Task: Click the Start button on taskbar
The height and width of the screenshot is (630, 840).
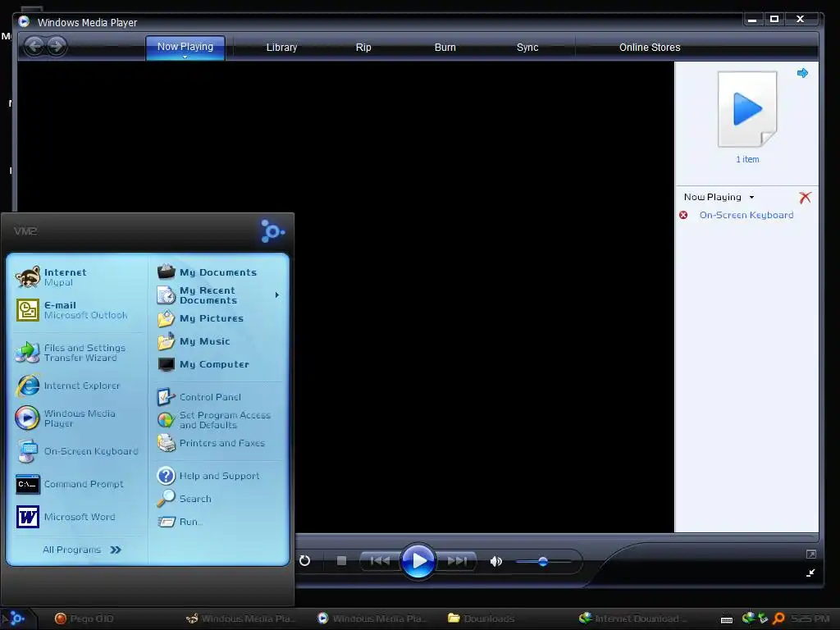Action: pyautogui.click(x=16, y=619)
